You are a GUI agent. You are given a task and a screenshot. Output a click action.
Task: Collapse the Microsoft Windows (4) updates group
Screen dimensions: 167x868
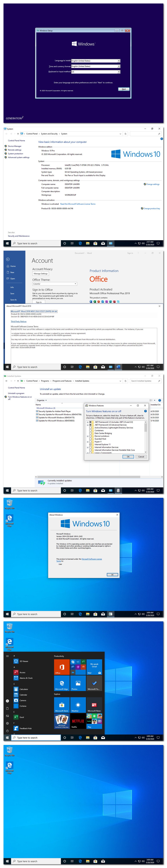[x=46, y=408]
